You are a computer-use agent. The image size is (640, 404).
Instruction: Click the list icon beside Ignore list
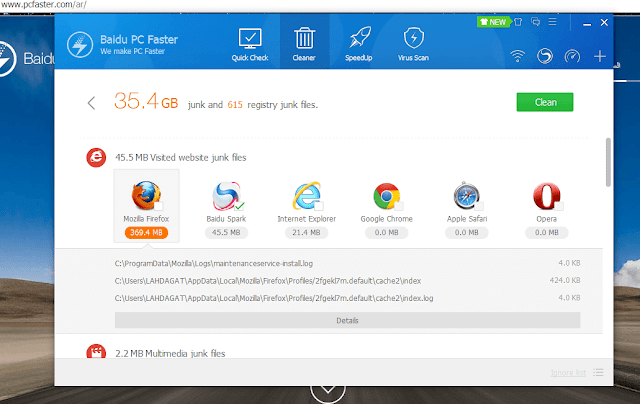click(x=598, y=372)
